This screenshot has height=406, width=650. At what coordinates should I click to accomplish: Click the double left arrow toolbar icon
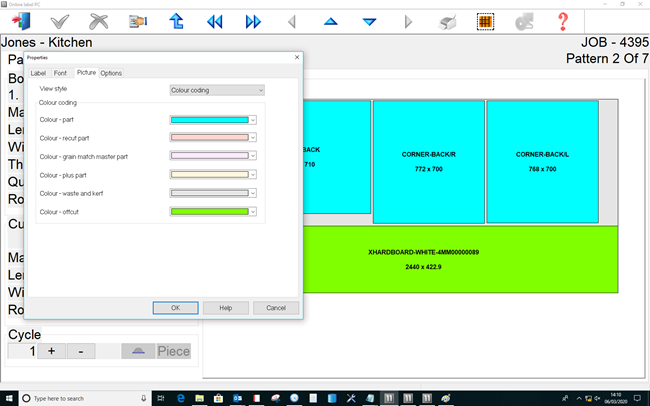(215, 20)
